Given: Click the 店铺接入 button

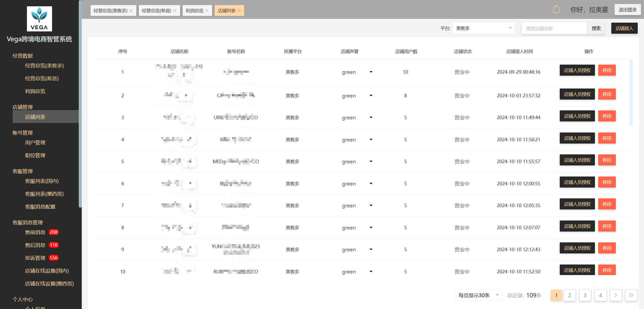Looking at the screenshot, I should [624, 28].
